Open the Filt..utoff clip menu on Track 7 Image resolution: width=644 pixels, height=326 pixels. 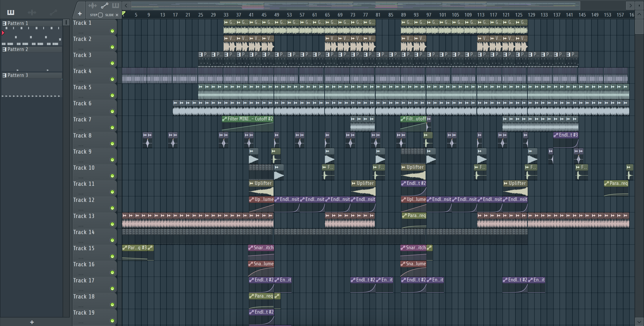[x=403, y=119]
